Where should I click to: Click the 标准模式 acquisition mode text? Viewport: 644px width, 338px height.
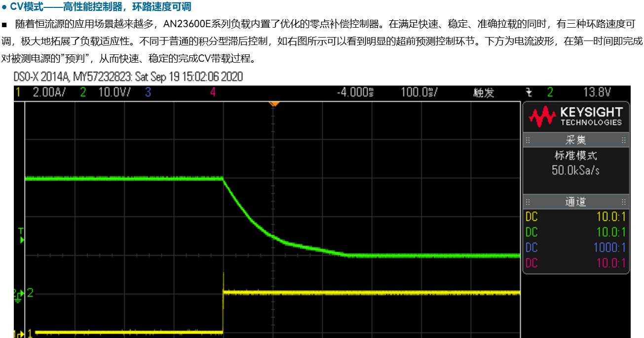[575, 155]
